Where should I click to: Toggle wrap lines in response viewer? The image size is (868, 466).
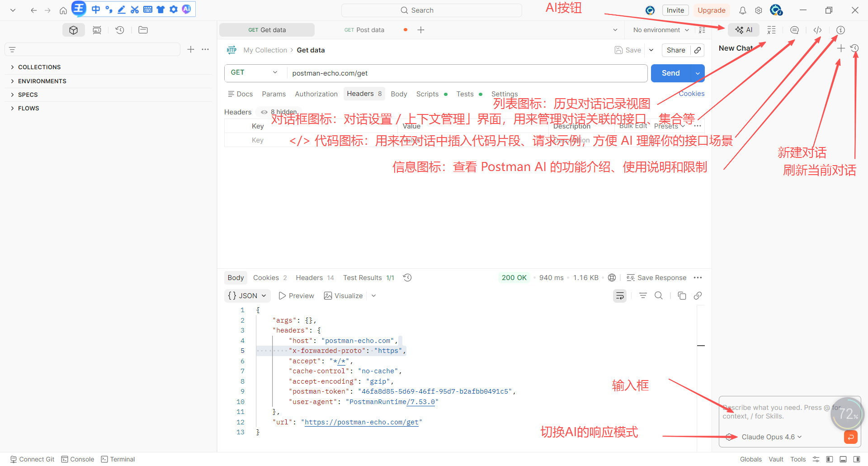coord(620,296)
